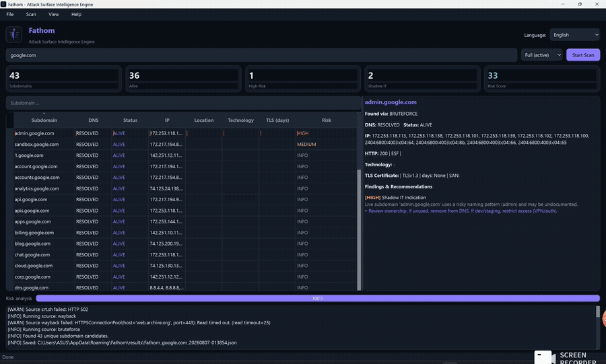Select the cloud.google.com row
This screenshot has height=364, width=606.
(x=185, y=266)
